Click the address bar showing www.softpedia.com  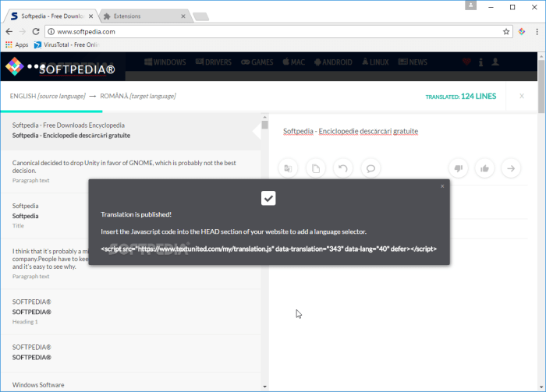(x=278, y=32)
